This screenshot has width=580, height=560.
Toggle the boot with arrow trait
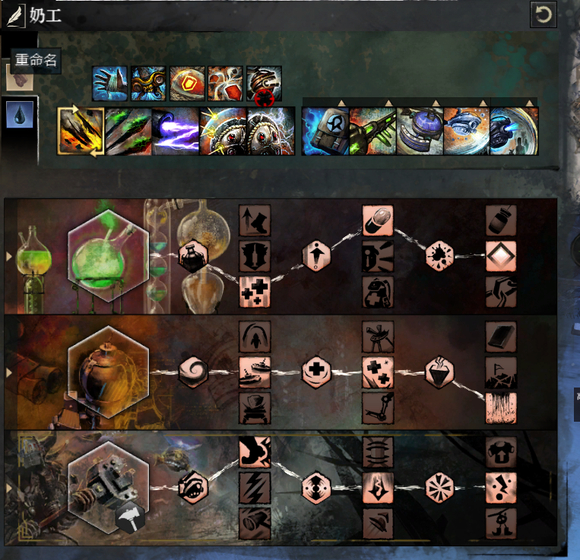click(254, 220)
